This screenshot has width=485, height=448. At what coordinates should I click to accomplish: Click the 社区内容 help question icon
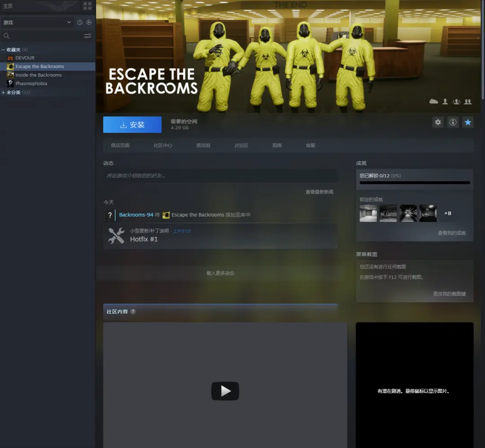click(133, 311)
